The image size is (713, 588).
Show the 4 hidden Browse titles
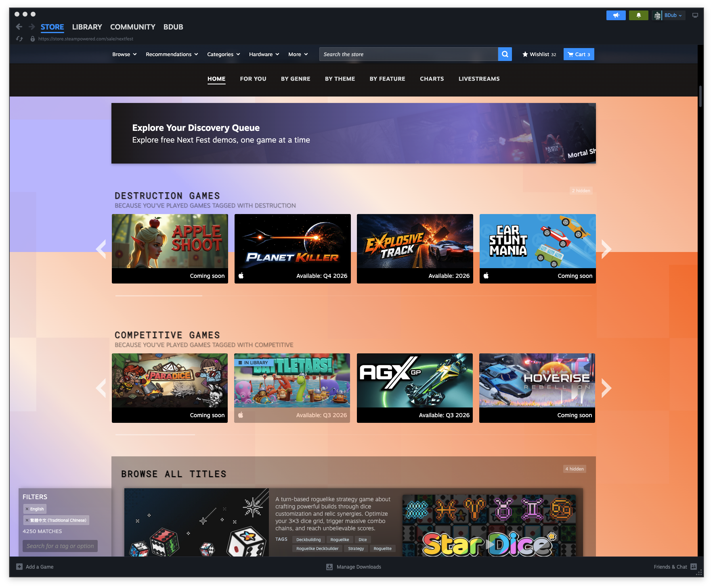[x=575, y=469]
